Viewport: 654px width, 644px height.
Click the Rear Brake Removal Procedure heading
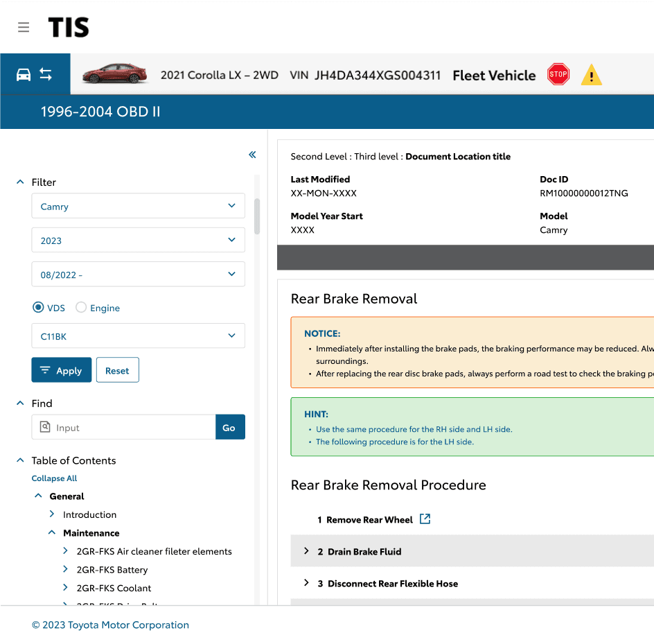point(388,485)
